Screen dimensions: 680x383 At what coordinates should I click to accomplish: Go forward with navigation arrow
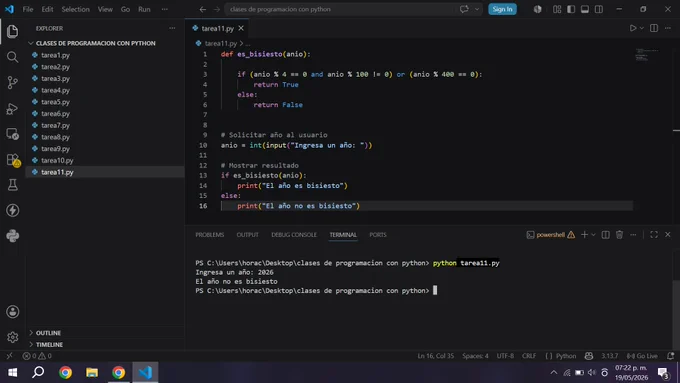(x=216, y=9)
